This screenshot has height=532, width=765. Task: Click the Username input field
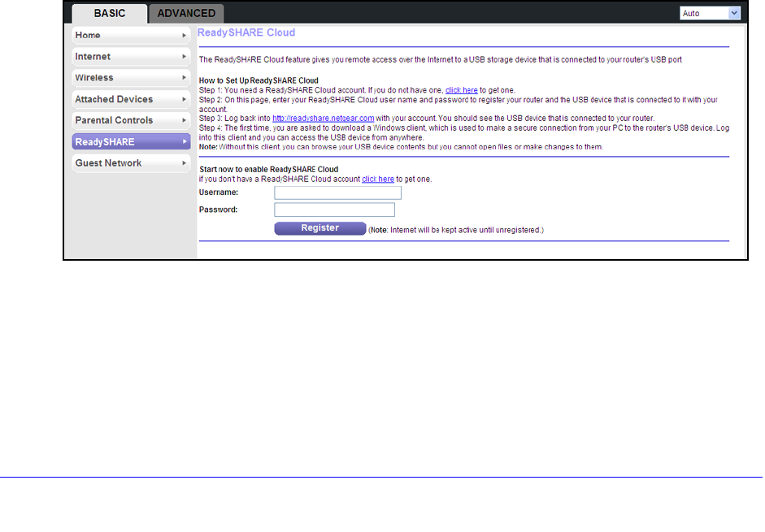pos(337,192)
